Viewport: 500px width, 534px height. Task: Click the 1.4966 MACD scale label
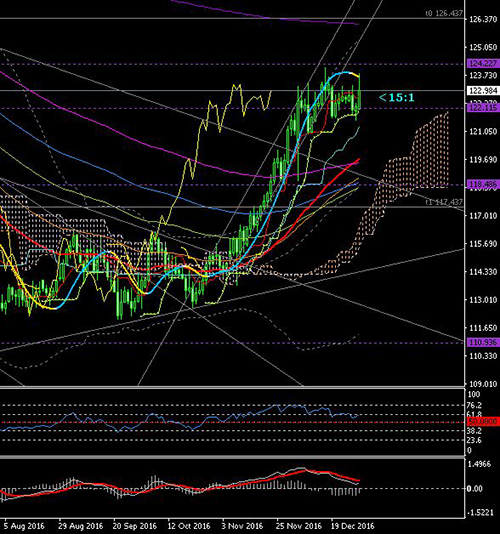tap(480, 465)
